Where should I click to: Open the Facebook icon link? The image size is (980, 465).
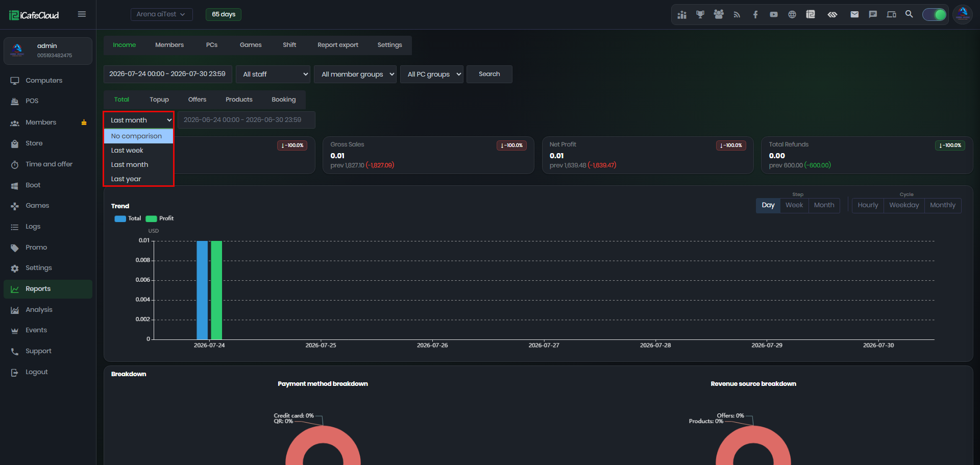pos(755,15)
